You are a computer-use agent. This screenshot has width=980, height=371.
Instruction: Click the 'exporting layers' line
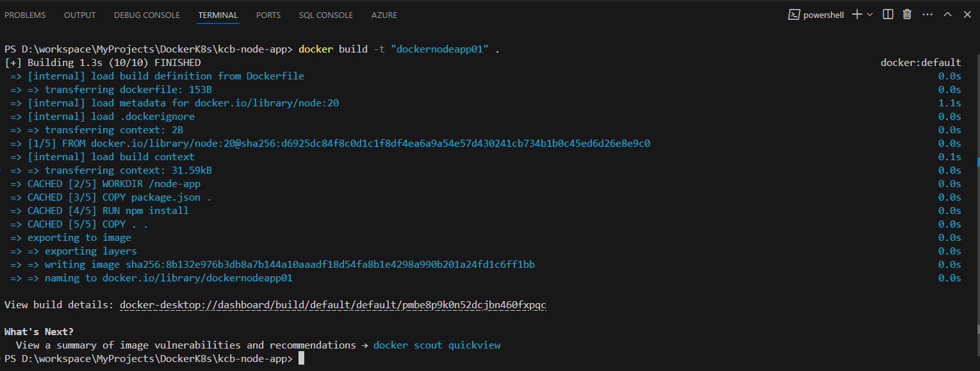coord(74,251)
